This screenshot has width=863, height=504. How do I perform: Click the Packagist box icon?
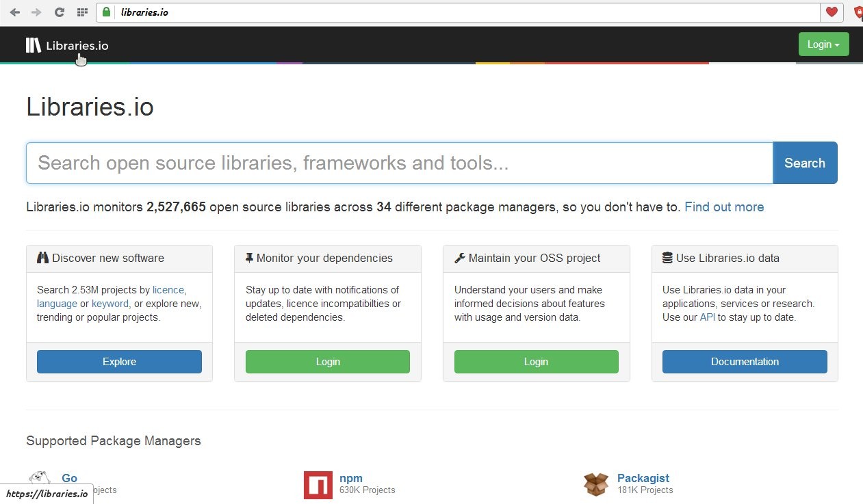click(x=596, y=484)
